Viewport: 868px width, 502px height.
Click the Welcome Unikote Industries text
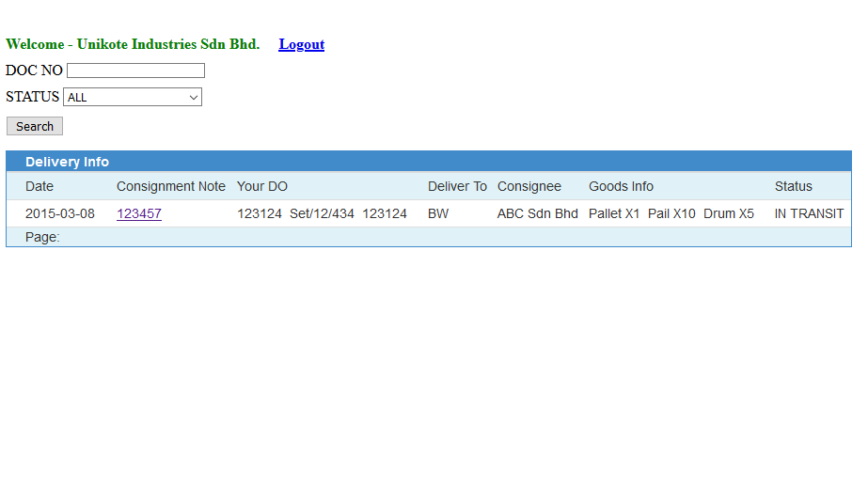133,44
